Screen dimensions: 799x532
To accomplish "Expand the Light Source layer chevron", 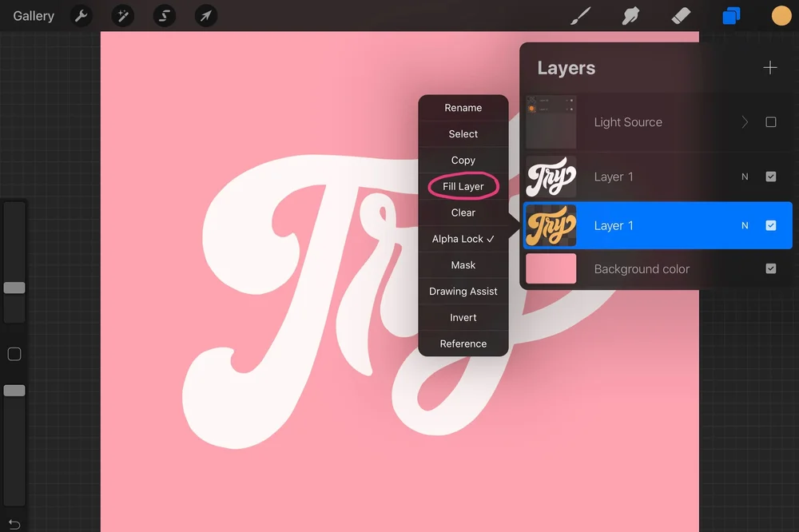I will pos(744,121).
